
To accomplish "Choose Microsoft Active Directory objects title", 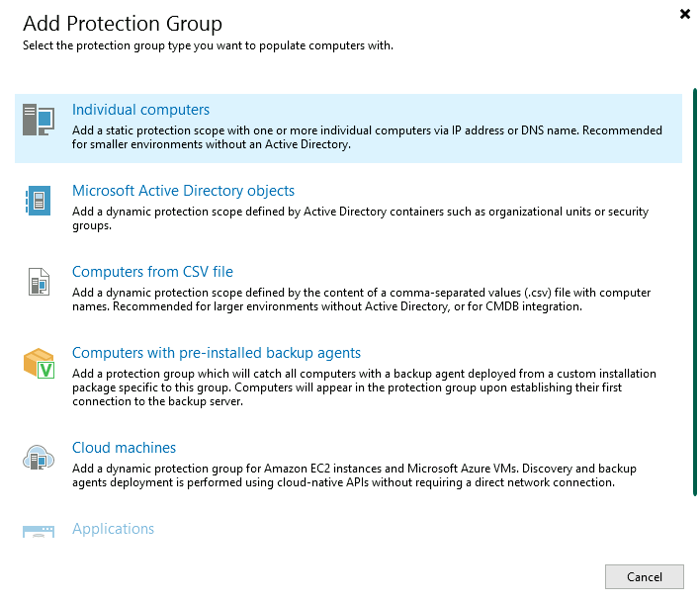I will [x=183, y=191].
